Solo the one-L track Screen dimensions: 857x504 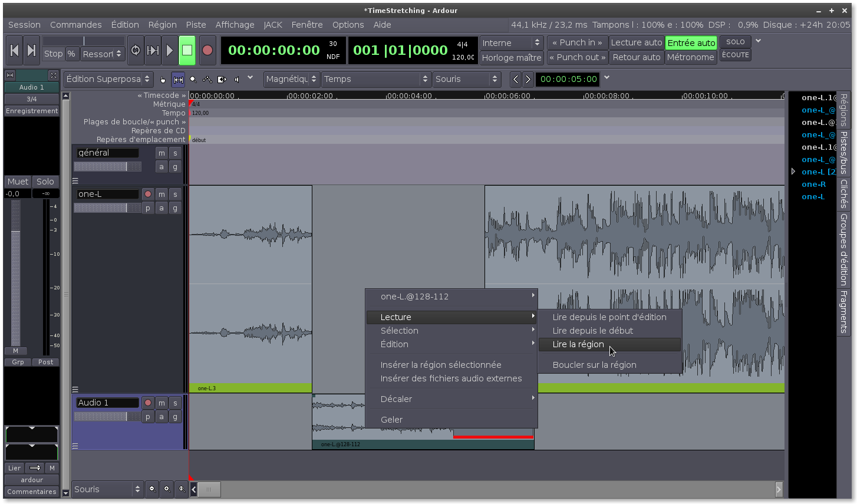(x=175, y=194)
